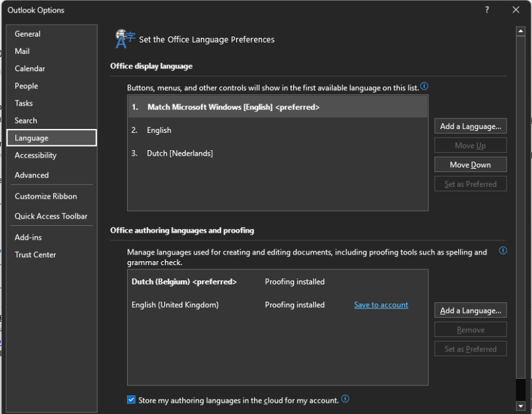
Task: Click info icon next to cloud storage checkbox
Action: [x=345, y=399]
